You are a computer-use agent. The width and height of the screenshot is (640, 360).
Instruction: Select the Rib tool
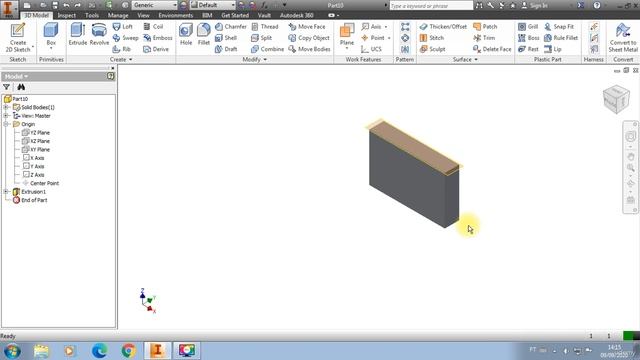[122, 49]
